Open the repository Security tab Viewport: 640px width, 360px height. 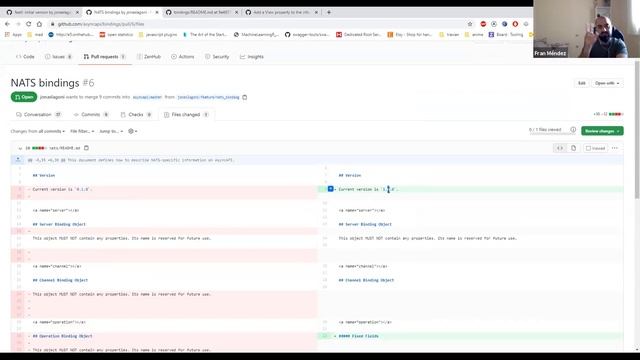[x=217, y=57]
